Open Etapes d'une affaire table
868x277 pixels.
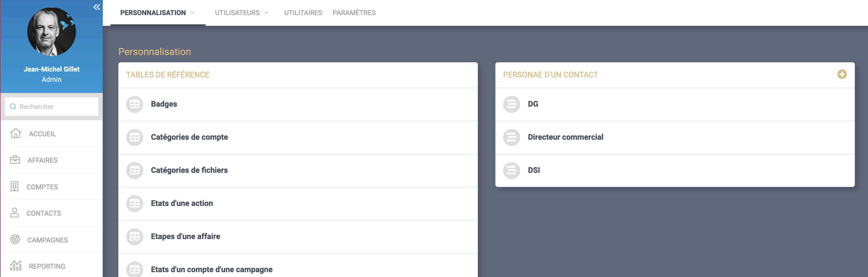[x=185, y=237]
